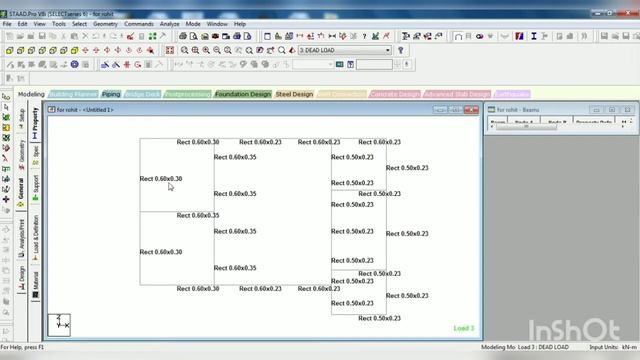Click the Zoom Out magnifier icon
Screen dimensions: 640x360
[217, 51]
